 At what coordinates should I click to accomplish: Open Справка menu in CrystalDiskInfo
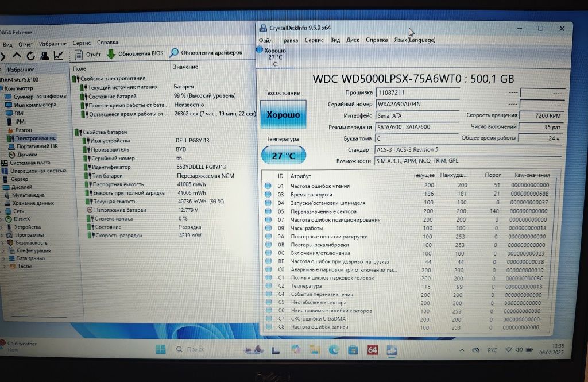tap(377, 40)
